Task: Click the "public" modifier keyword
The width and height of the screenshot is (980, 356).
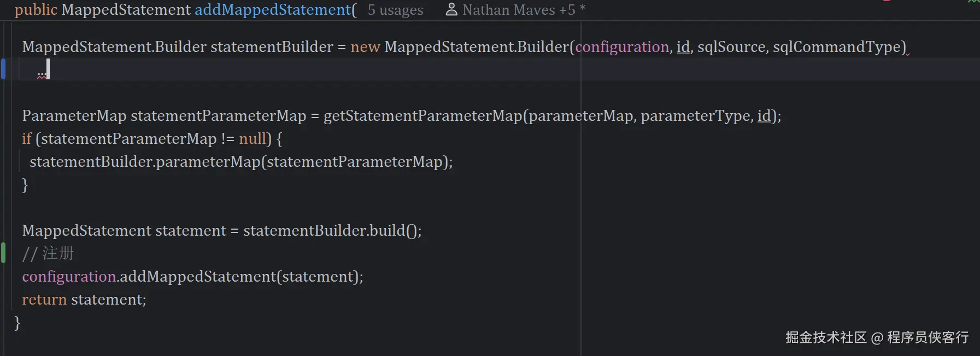Action: (36, 10)
